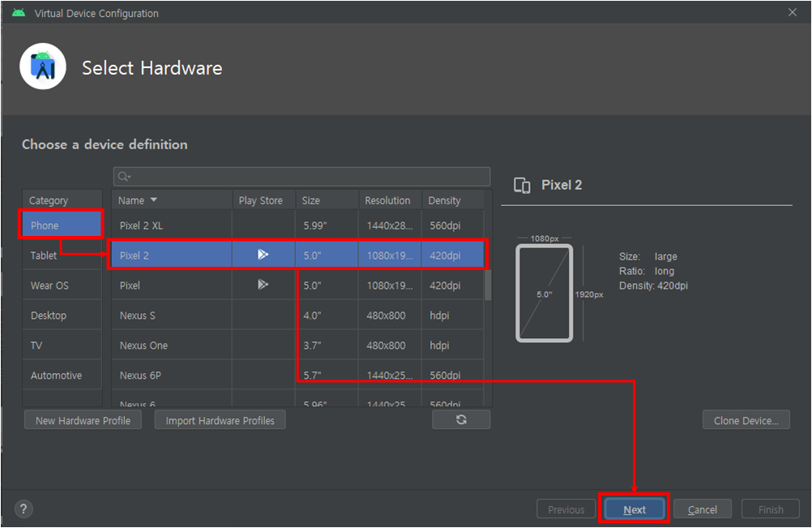Click the Cancel button
Screen dimensions: 812x528
pyautogui.click(x=703, y=509)
